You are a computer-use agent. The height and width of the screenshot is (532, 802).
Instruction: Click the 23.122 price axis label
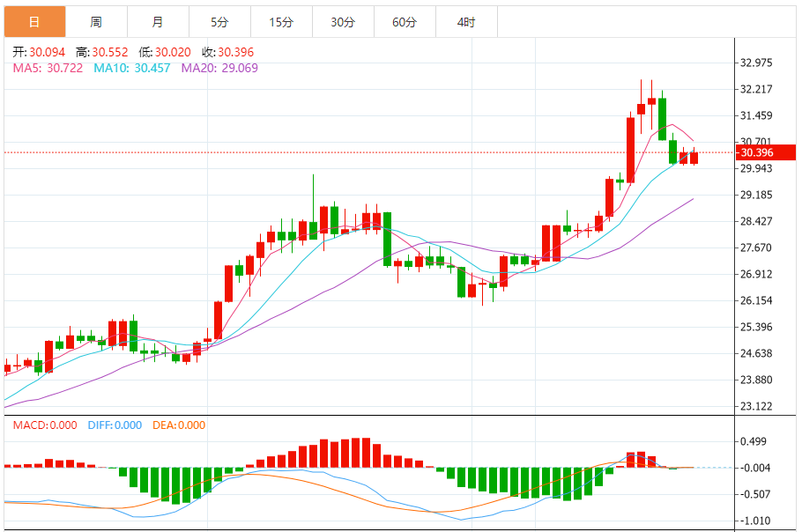(x=756, y=406)
